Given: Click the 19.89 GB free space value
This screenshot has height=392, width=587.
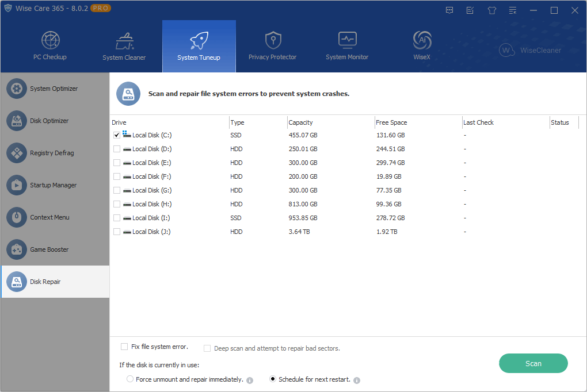Looking at the screenshot, I should (388, 176).
